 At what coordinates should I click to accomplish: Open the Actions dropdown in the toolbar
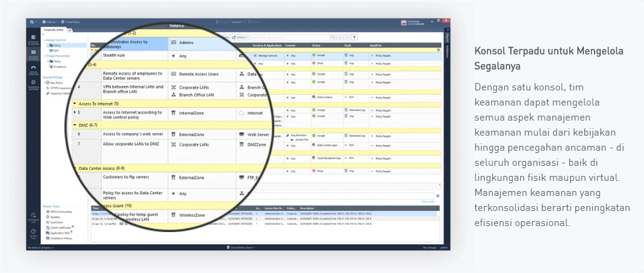[x=239, y=37]
